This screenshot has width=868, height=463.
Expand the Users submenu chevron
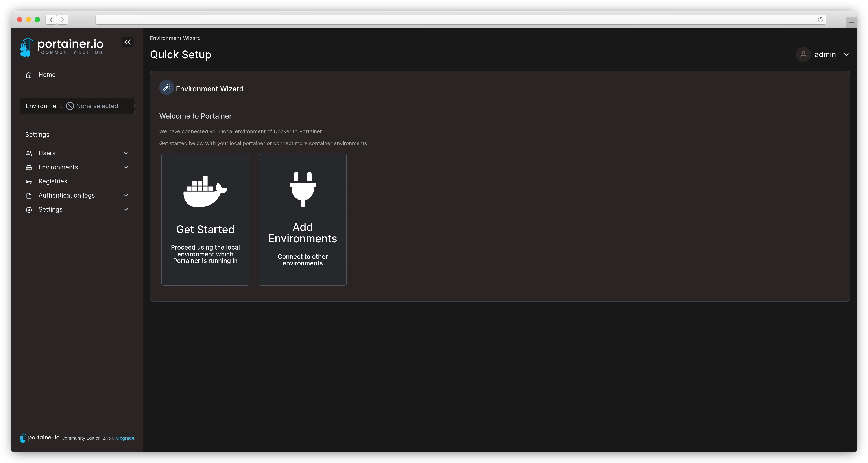coord(126,153)
